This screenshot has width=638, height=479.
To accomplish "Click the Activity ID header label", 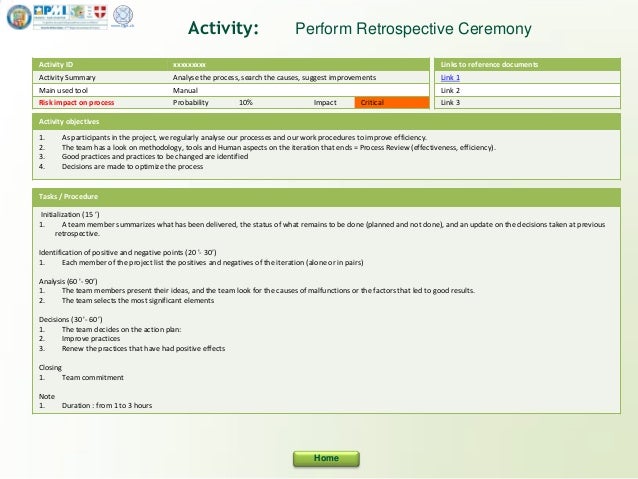I will [56, 65].
